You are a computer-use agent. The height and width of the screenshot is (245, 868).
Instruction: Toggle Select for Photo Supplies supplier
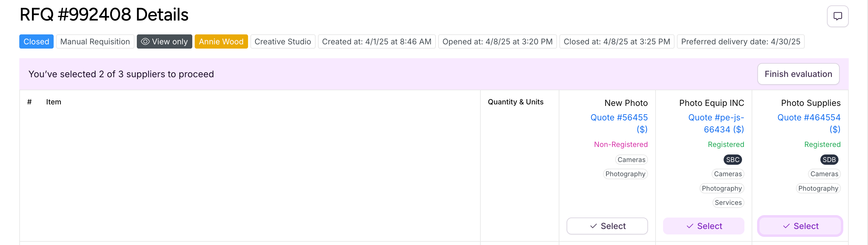point(800,226)
